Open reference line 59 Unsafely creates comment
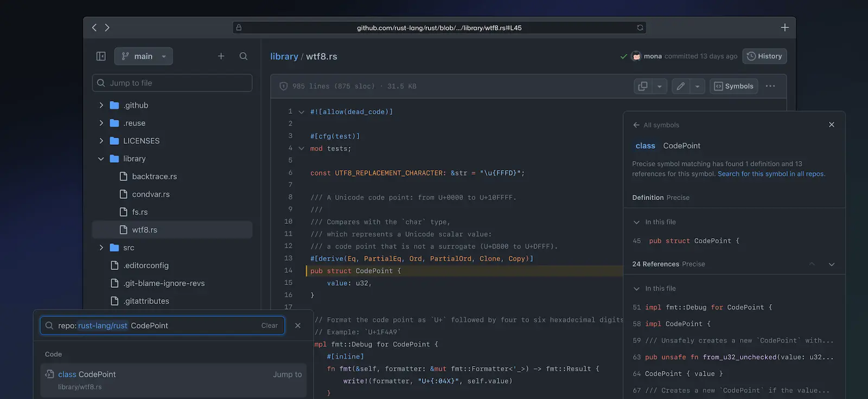 [x=734, y=340]
